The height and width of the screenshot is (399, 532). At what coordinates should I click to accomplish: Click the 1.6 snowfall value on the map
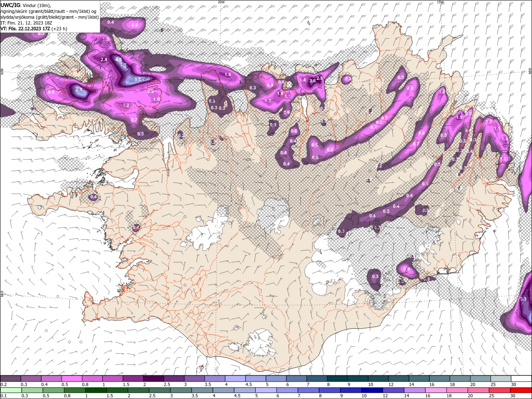point(228,75)
